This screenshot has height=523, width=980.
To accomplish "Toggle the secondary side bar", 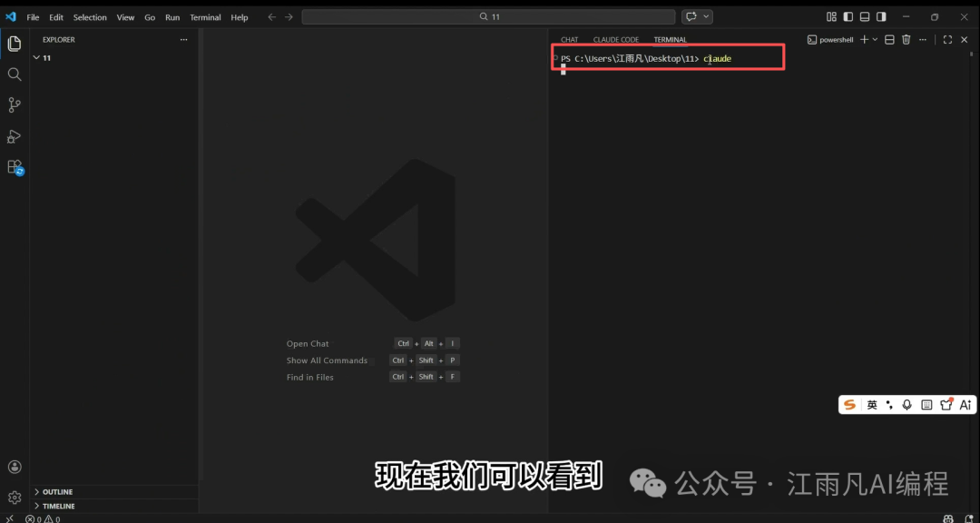I will 880,17.
